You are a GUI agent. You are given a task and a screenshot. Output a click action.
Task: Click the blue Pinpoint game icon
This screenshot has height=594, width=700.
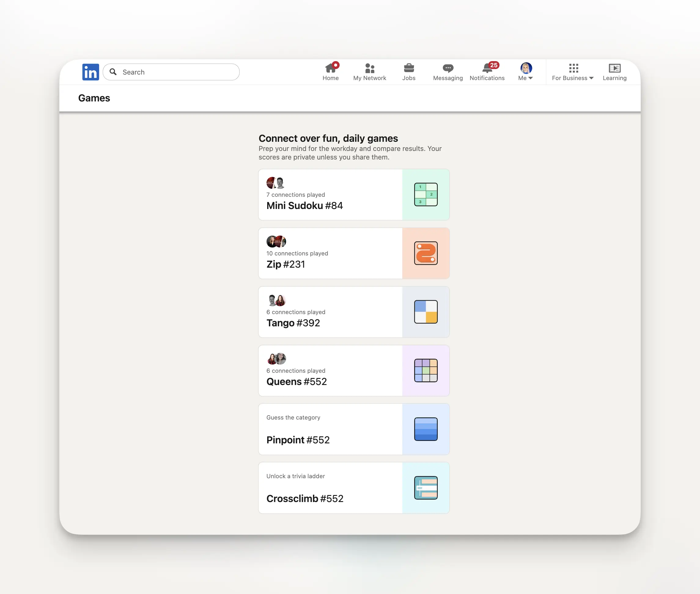(426, 429)
